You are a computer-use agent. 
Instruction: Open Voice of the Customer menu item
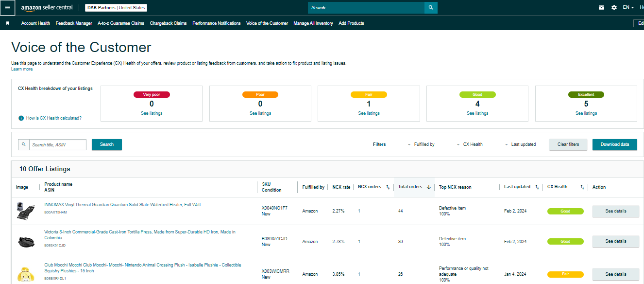pyautogui.click(x=267, y=23)
